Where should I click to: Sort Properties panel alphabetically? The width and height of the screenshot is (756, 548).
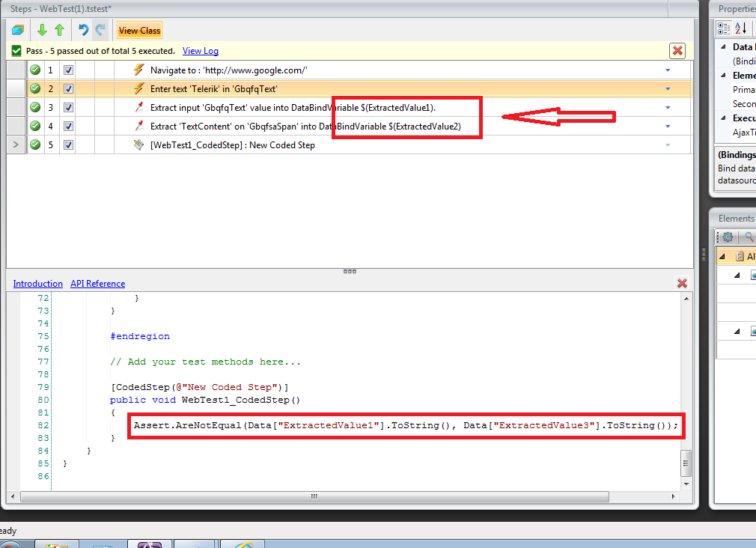click(740, 28)
